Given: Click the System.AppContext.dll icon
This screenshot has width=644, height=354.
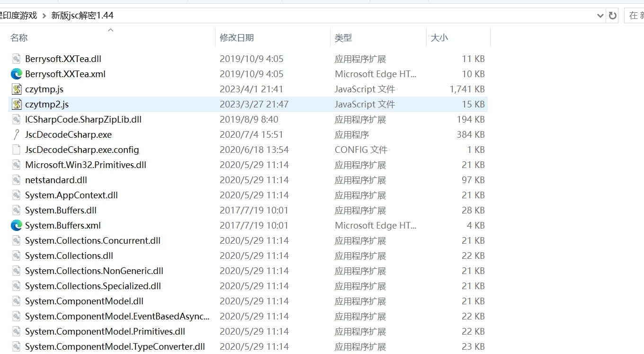Looking at the screenshot, I should (x=17, y=195).
